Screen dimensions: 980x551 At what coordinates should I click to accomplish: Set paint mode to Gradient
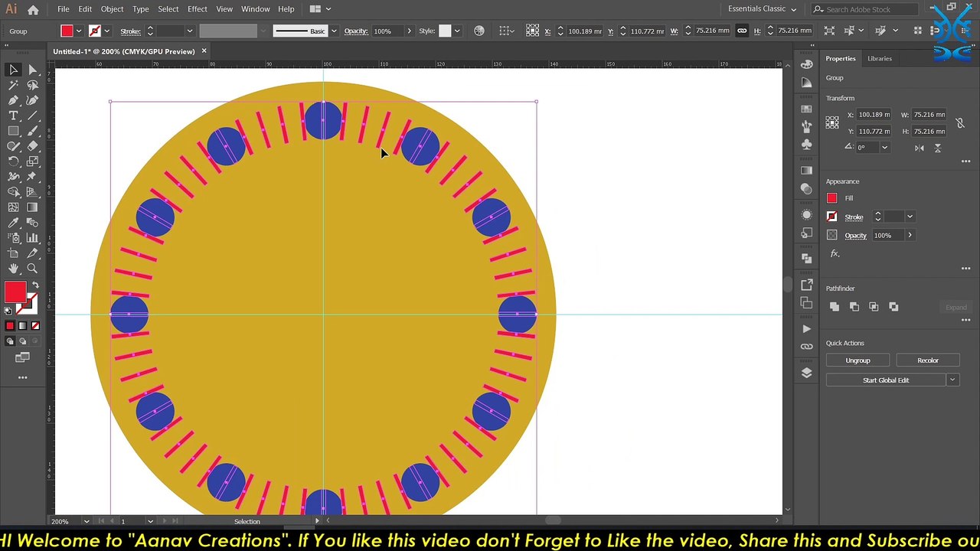22,325
